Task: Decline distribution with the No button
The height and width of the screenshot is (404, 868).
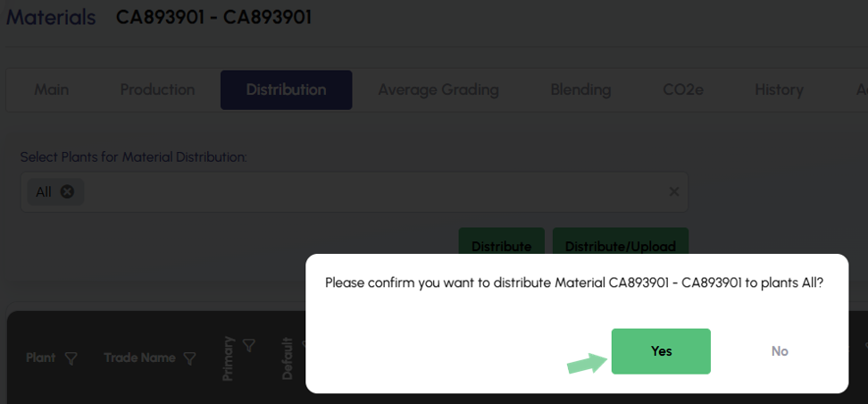Action: click(x=780, y=351)
